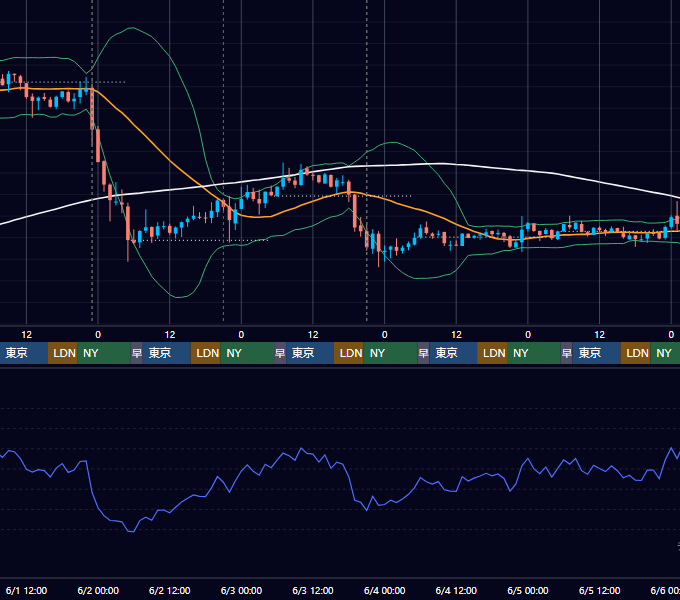Select the NY session block starting late 6/1

[x=104, y=353]
